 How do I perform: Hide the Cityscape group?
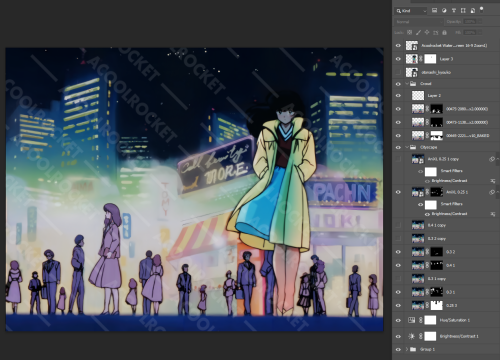pyautogui.click(x=398, y=147)
